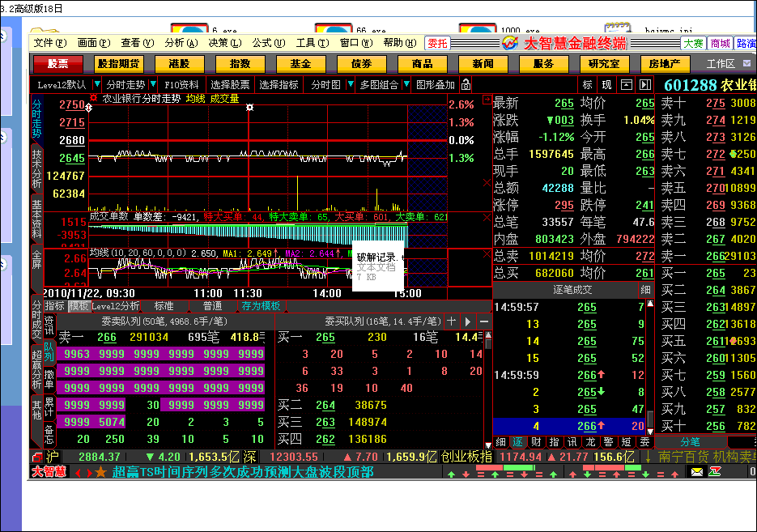757x532 pixels.
Task: Expand the 分时走势 dropdown arrow
Action: point(153,84)
